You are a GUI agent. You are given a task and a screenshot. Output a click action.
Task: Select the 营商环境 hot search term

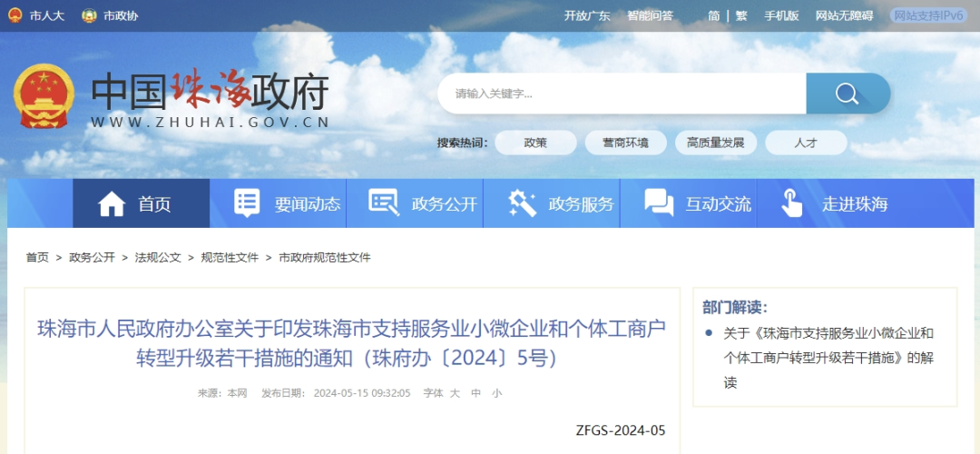pyautogui.click(x=625, y=143)
